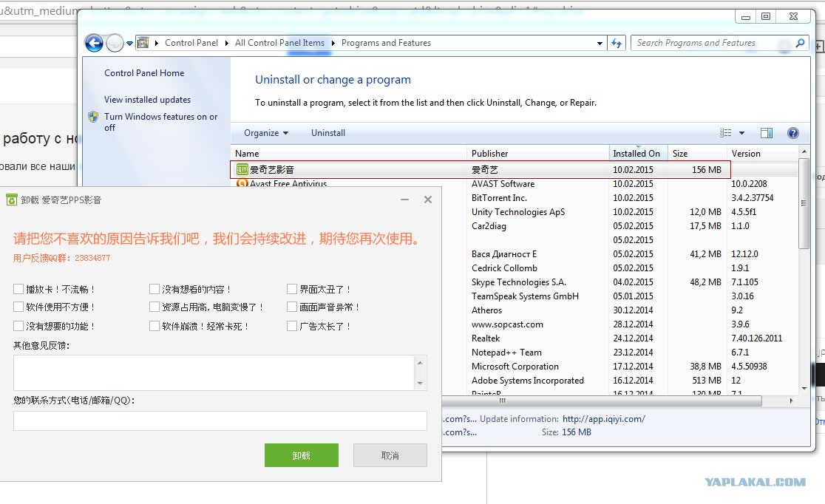Click scroll-down arrow of program list
The image size is (825, 504).
point(804,388)
